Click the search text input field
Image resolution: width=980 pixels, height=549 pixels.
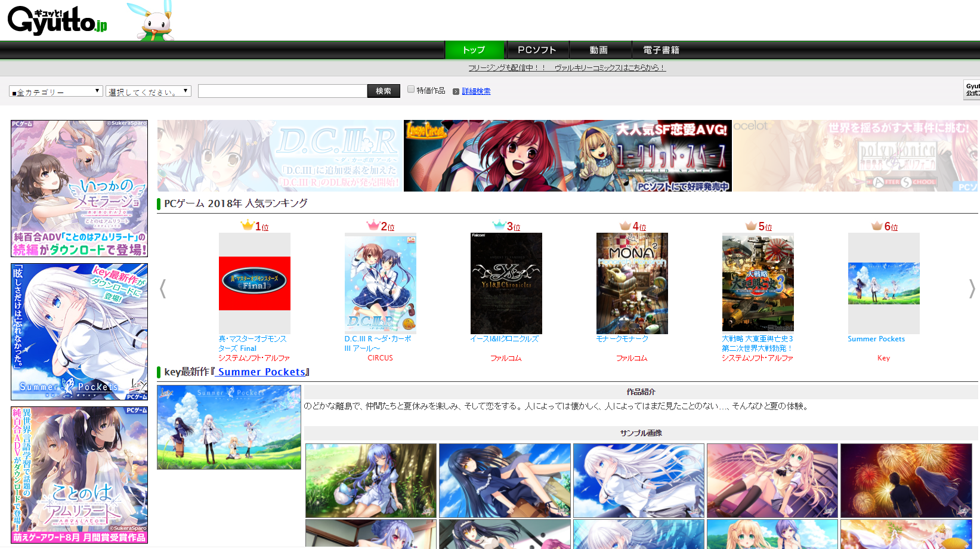click(283, 91)
